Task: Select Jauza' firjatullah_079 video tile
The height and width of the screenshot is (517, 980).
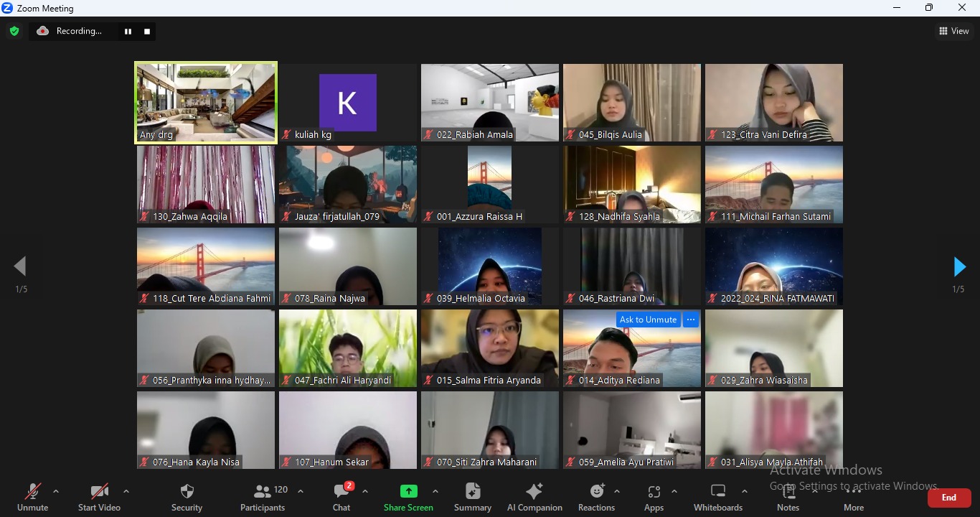Action: pos(348,185)
